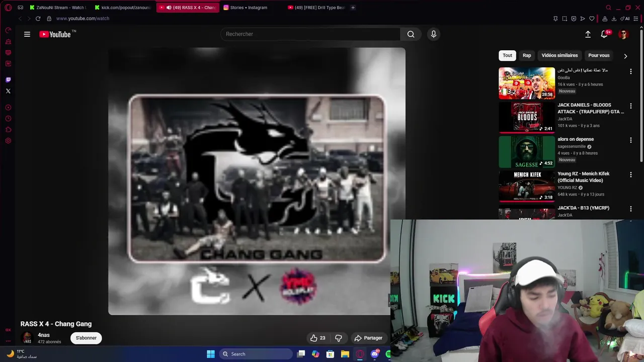This screenshot has height=362, width=644.
Task: Open Microsoft Store from the taskbar
Action: click(x=330, y=354)
